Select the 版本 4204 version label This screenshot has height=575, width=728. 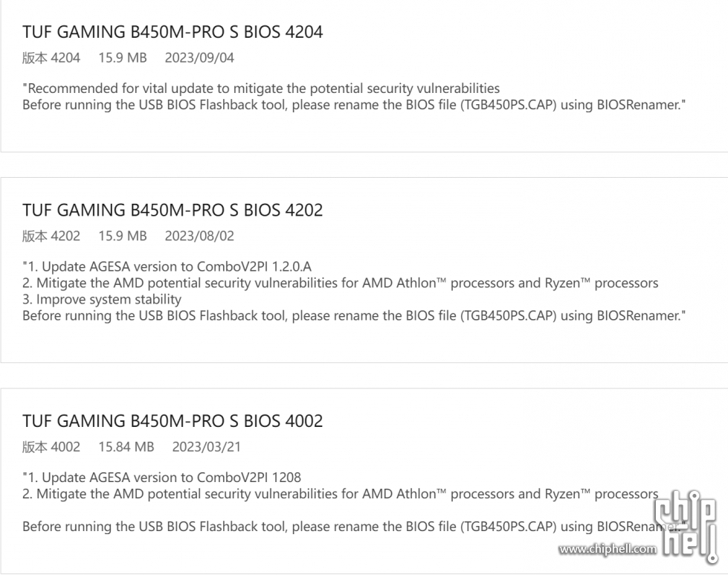click(51, 57)
